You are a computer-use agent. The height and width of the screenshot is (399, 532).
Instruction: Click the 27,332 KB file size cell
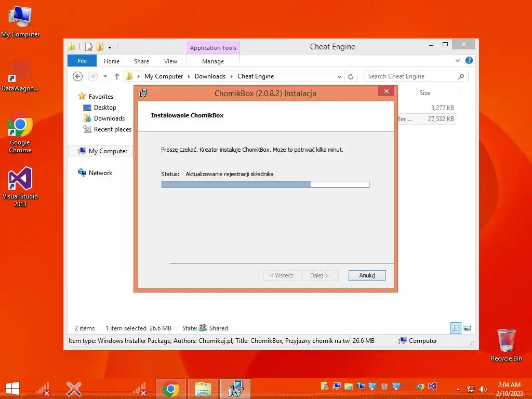click(x=441, y=119)
